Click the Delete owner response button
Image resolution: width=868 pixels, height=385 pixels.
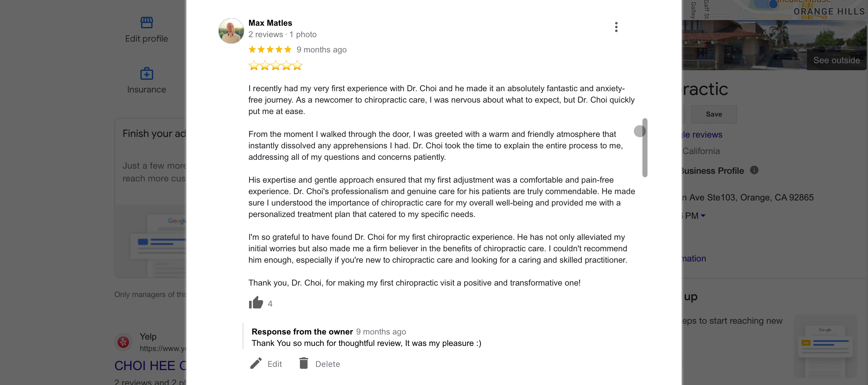(x=327, y=364)
